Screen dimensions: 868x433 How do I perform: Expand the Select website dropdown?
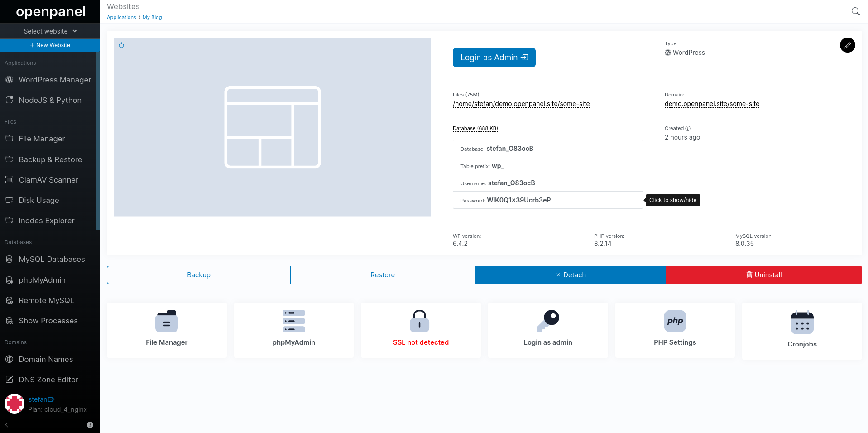tap(50, 31)
